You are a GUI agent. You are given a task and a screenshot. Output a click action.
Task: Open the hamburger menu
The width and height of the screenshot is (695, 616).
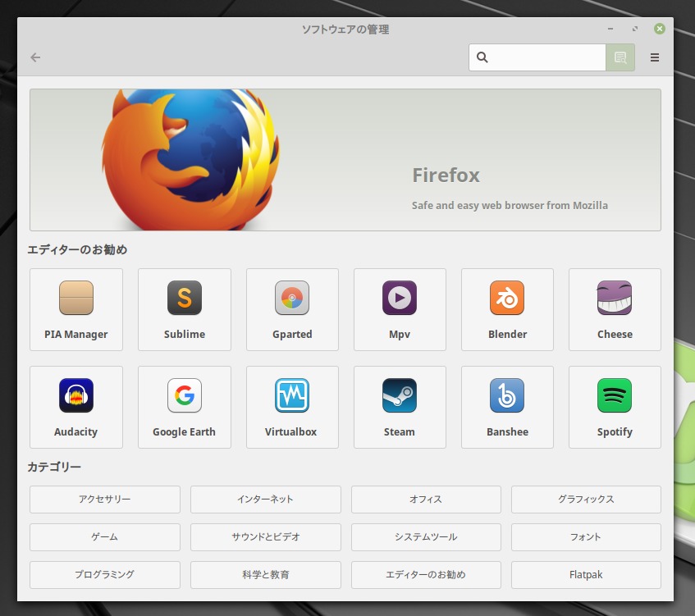655,57
